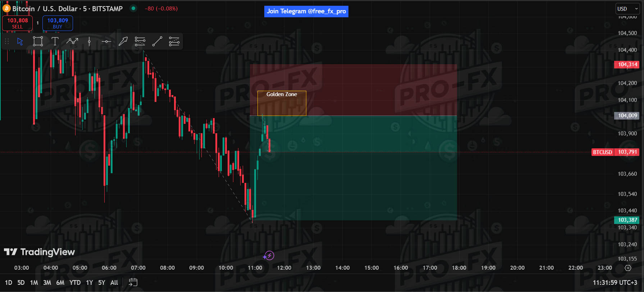Switch to 1Y time range
The image size is (644, 292).
tap(90, 283)
